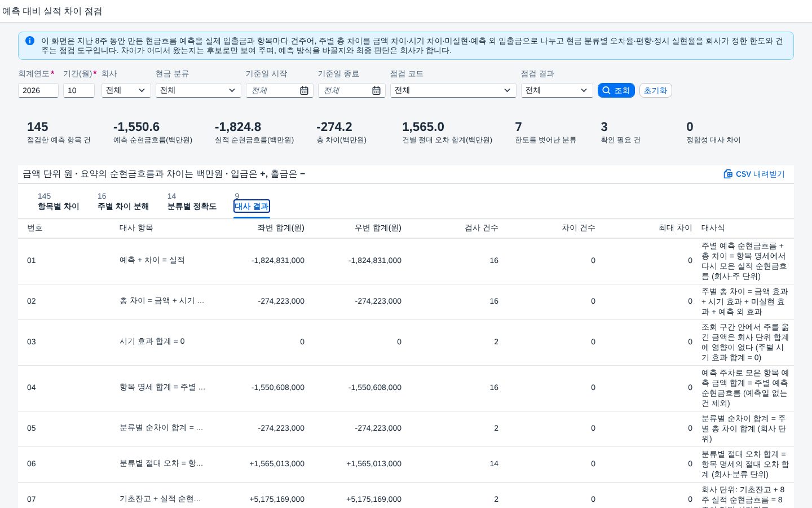Click right-sum cell +5,175,169,000 in row 07
This screenshot has width=812, height=508.
tap(374, 500)
